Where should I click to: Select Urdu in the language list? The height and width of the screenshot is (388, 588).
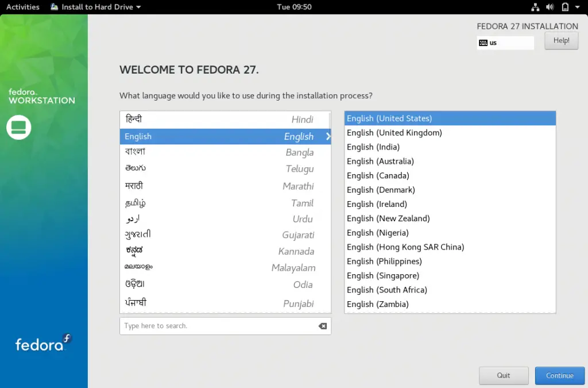click(x=225, y=219)
